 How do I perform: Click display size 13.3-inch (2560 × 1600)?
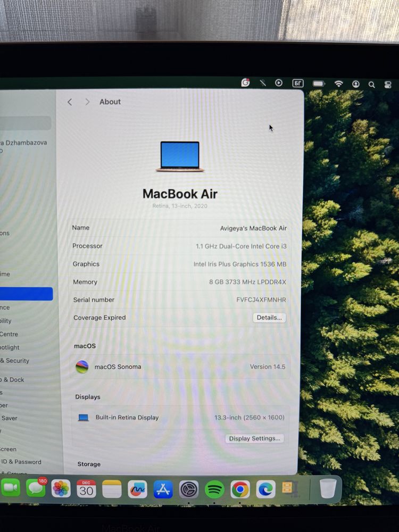coord(250,418)
